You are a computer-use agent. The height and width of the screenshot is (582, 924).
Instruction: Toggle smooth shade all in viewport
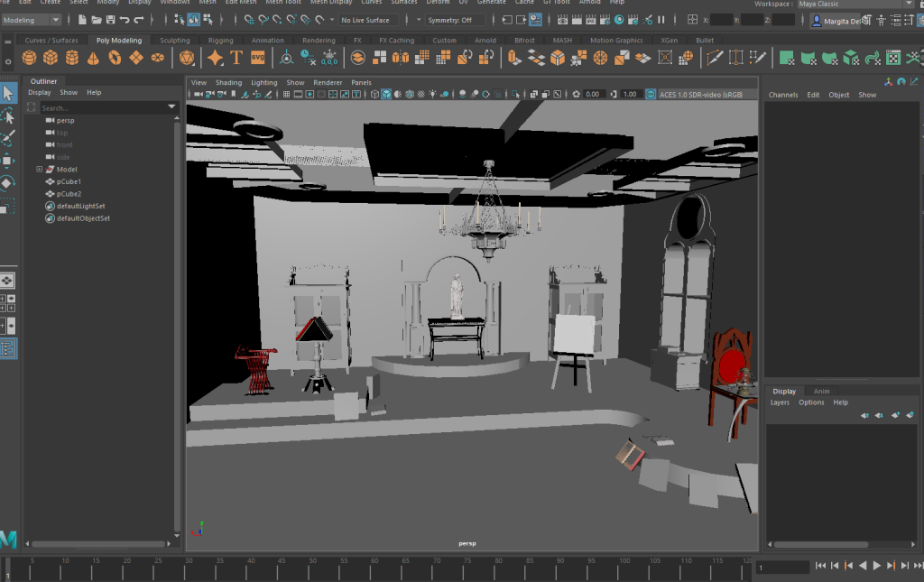pos(386,94)
